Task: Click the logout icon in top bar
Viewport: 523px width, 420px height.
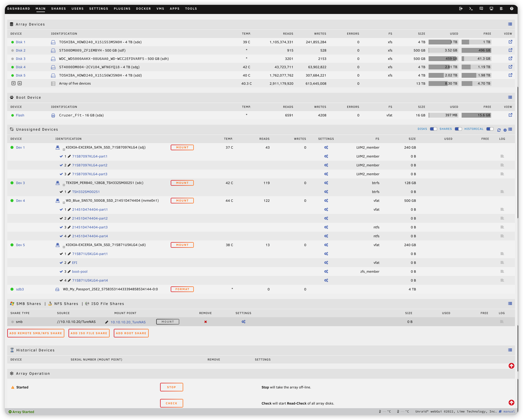Action: point(461,8)
